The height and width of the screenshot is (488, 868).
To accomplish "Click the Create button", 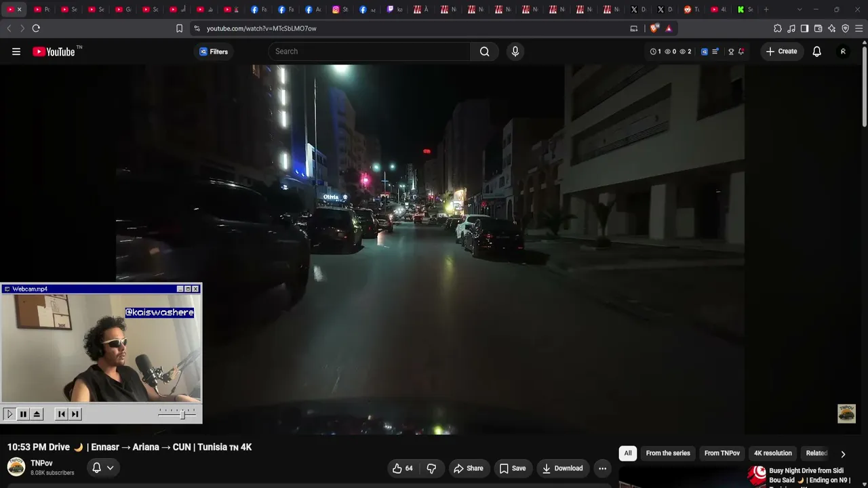I will tap(781, 52).
